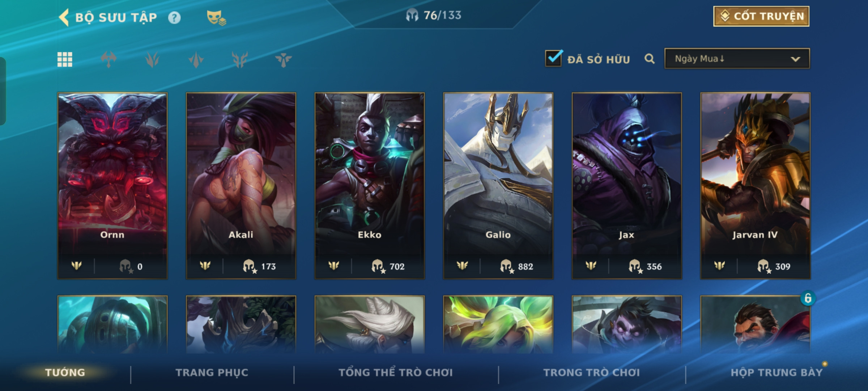Screen dimensions: 868x391
Task: Filter champions by the fifth role icon
Action: [283, 59]
